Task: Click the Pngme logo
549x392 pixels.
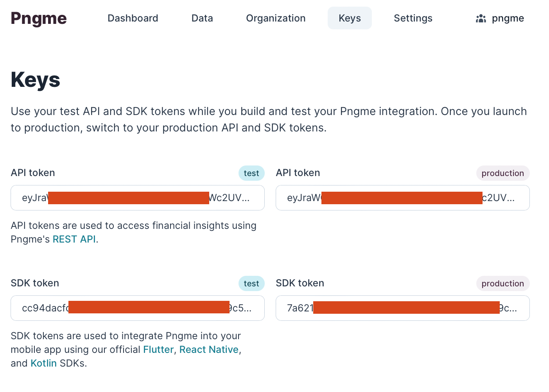Action: (39, 18)
